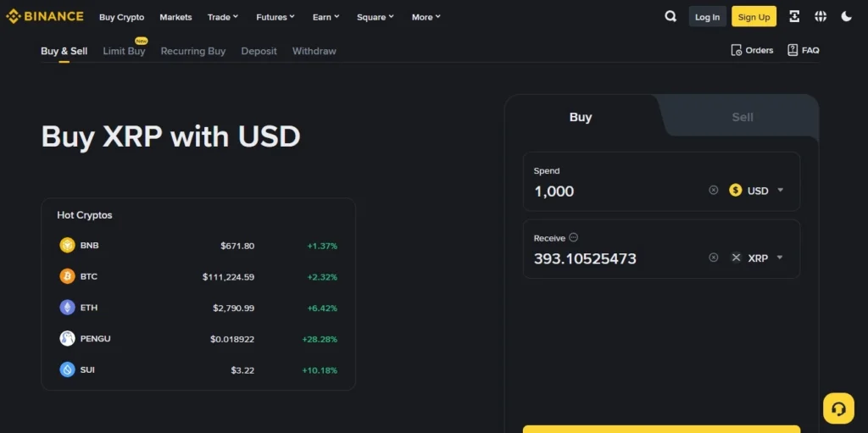This screenshot has width=868, height=433.
Task: Click the BNB change +1.37%
Action: [322, 246]
